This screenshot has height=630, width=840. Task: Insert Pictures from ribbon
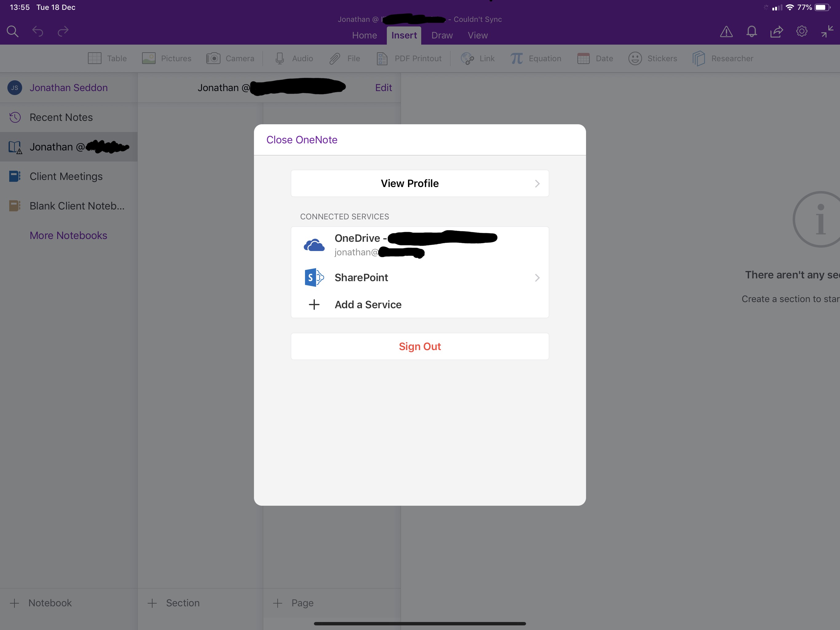(x=167, y=58)
